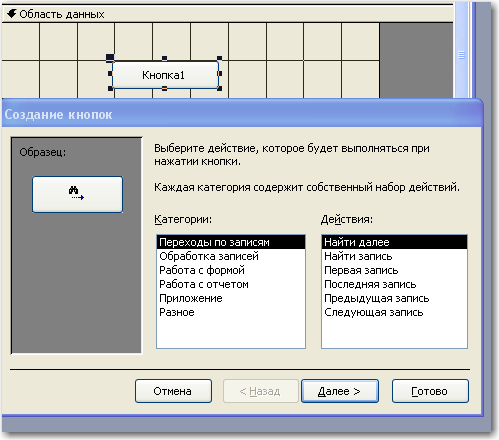This screenshot has height=440, width=499.
Task: Select the Кнопка1 button control on form
Action: 165,75
